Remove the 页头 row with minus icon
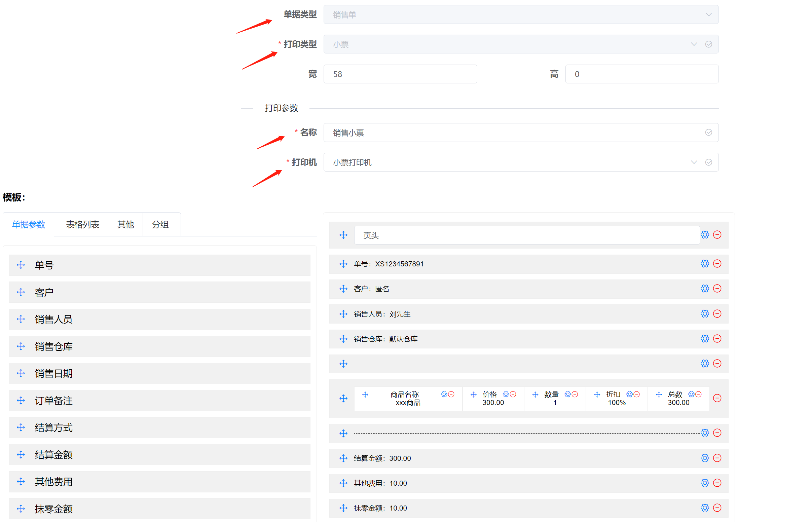Image resolution: width=812 pixels, height=522 pixels. [x=717, y=234]
